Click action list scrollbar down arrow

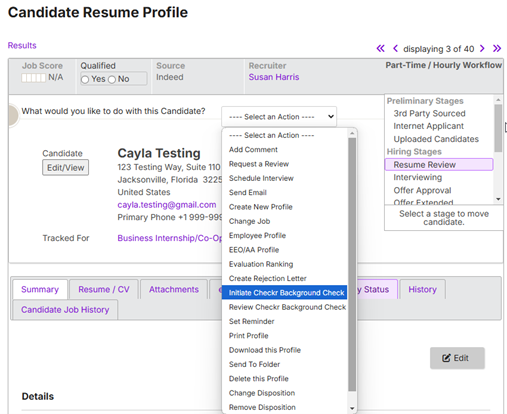pos(352,408)
